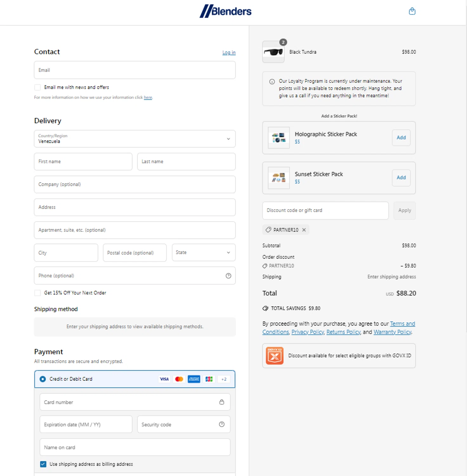Uncheck Use shipping address as billing address
The height and width of the screenshot is (476, 467).
tap(43, 464)
